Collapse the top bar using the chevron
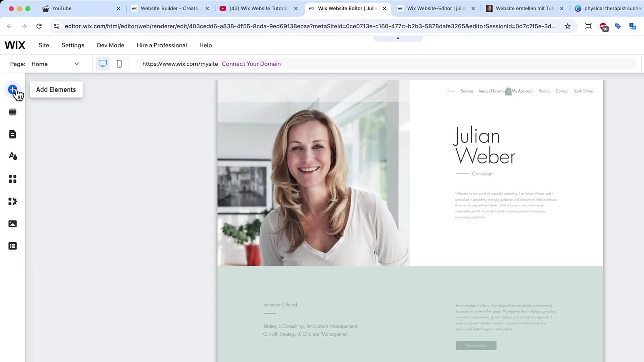The width and height of the screenshot is (644, 362). (x=398, y=38)
